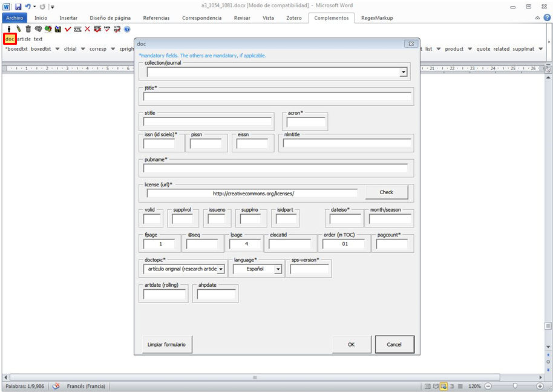
Task: Select the article markup item
Action: click(x=24, y=39)
